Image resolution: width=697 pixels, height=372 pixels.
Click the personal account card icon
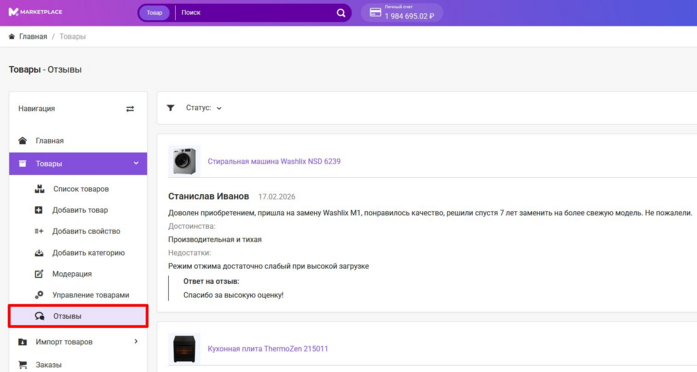point(376,12)
